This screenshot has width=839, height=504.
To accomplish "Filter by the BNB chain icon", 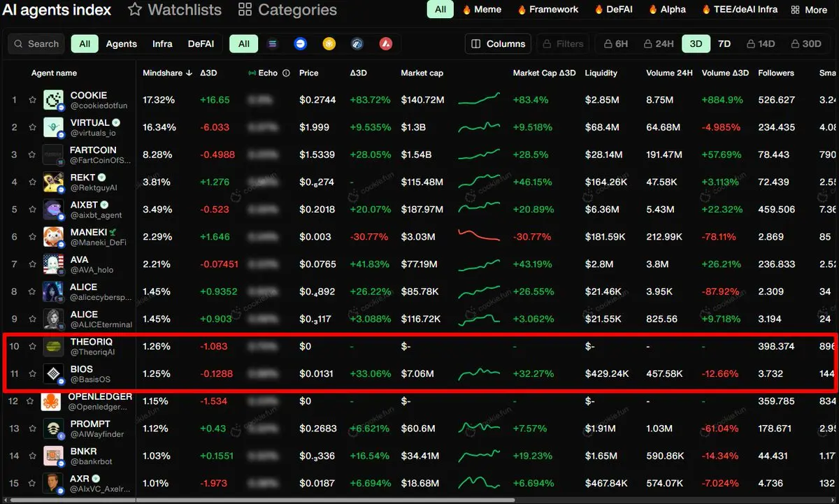I will [329, 44].
